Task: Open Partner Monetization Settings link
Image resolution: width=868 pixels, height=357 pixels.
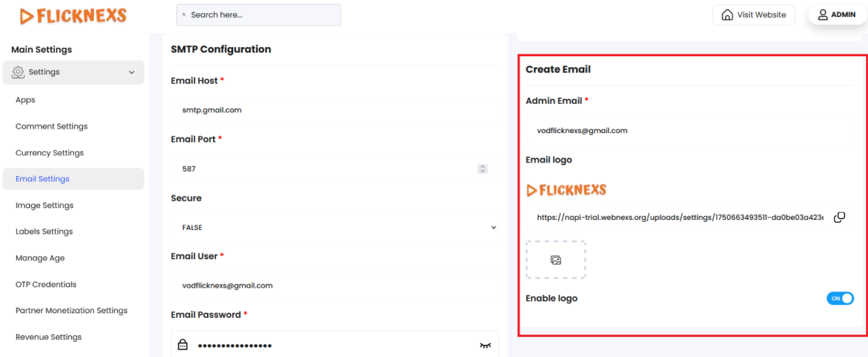Action: [x=71, y=311]
